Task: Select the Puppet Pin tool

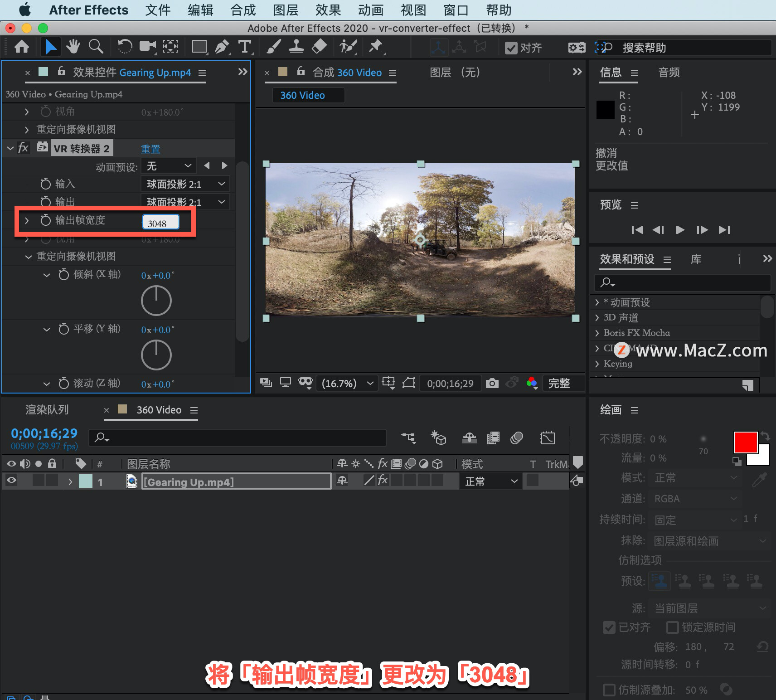Action: click(x=376, y=47)
